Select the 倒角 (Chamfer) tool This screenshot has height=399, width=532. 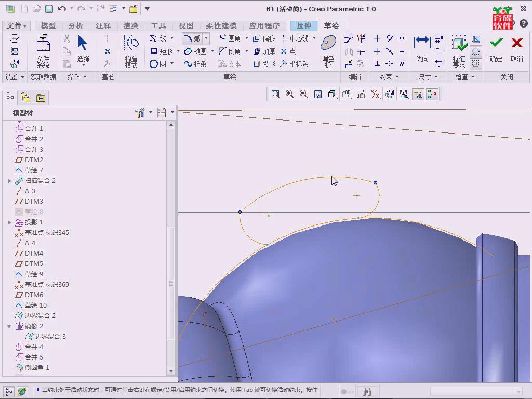point(230,51)
